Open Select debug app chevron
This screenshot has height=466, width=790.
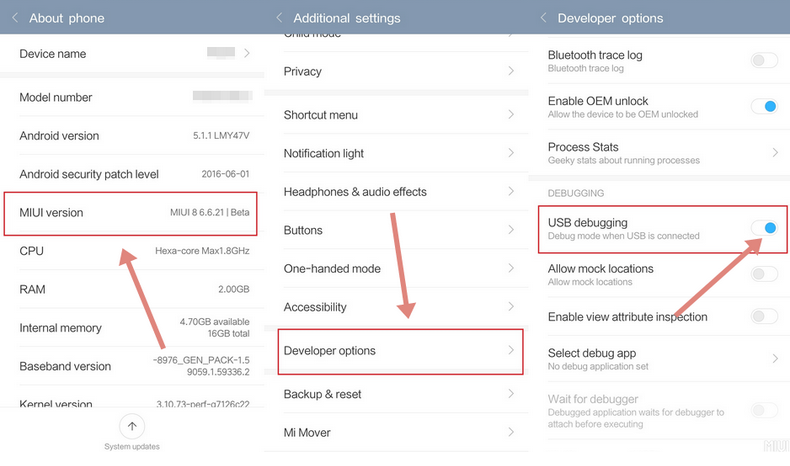tap(775, 358)
